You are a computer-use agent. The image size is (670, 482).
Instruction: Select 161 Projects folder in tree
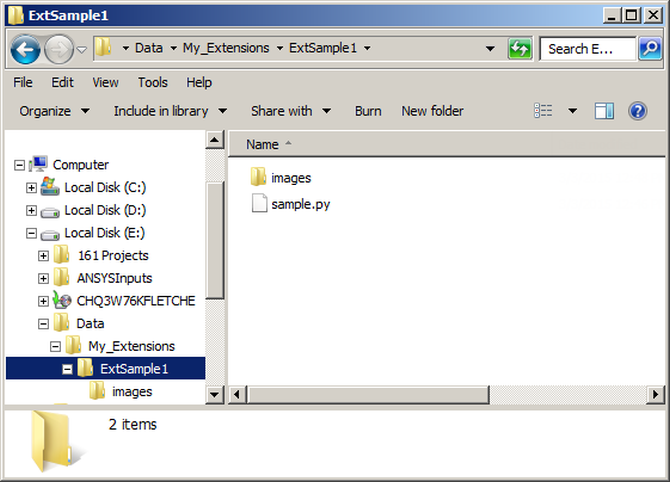click(x=113, y=256)
